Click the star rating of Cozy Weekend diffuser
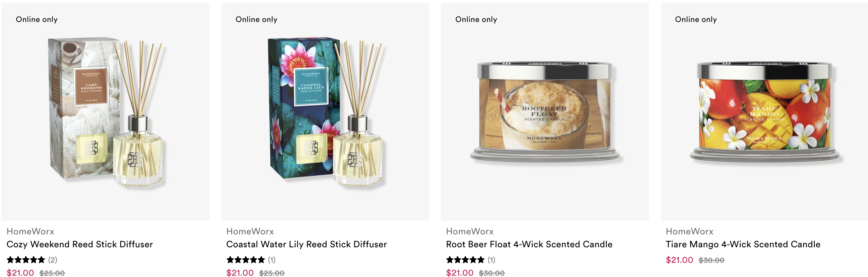 [x=26, y=260]
